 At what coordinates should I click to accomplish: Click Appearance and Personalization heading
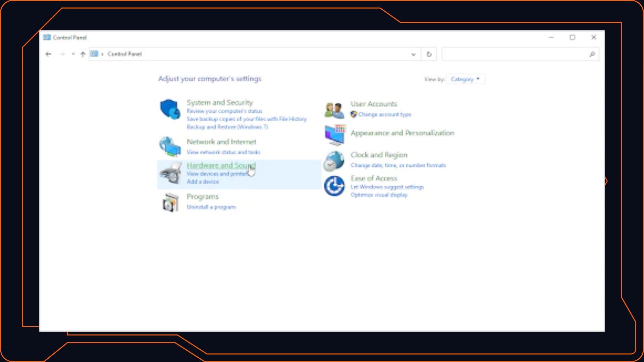tap(402, 133)
